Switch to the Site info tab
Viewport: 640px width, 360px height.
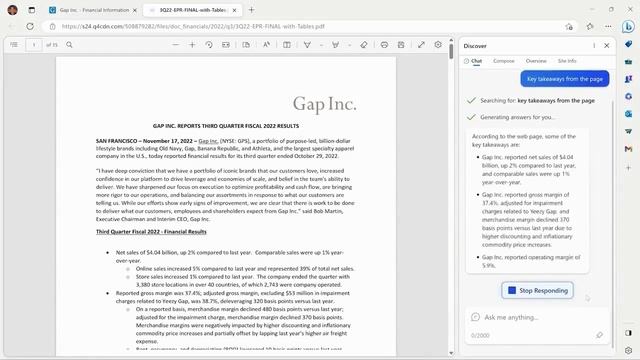pyautogui.click(x=567, y=61)
